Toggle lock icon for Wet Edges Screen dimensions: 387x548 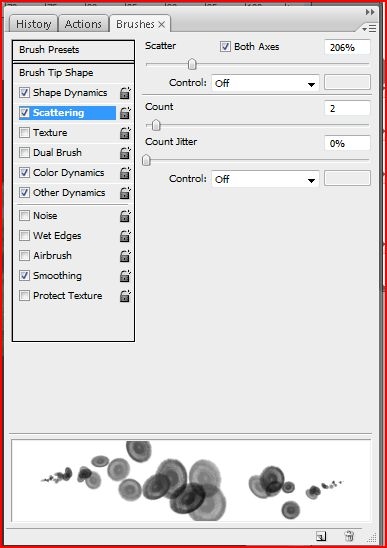125,236
